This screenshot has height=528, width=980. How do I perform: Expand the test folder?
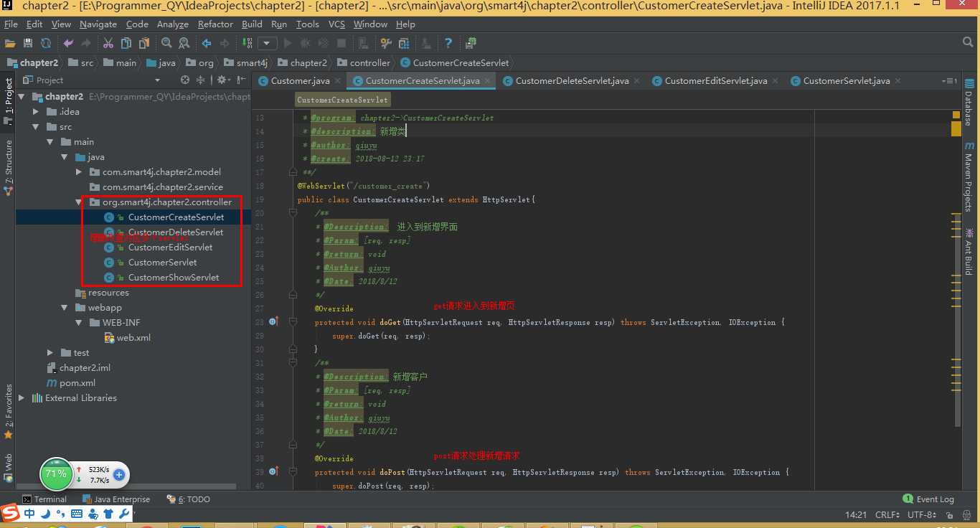pos(50,352)
